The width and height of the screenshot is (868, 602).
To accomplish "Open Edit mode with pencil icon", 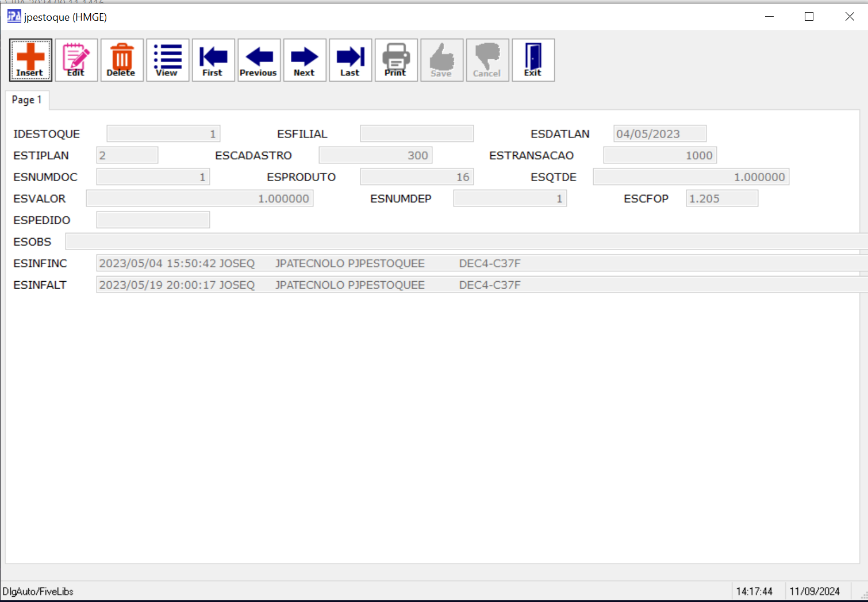I will point(76,60).
